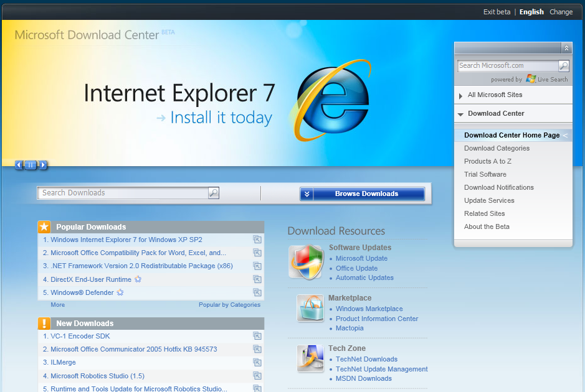The width and height of the screenshot is (585, 392).
Task: Click the Popular by Categories link
Action: coord(229,304)
